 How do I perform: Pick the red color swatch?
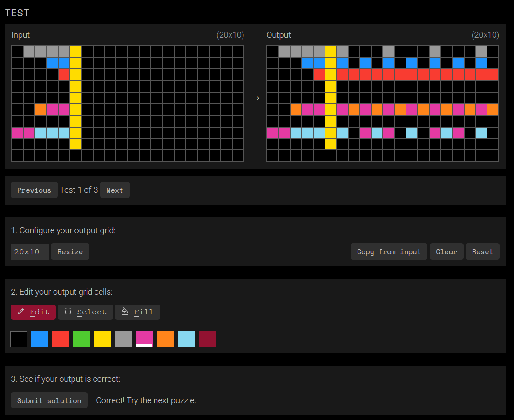click(x=61, y=339)
